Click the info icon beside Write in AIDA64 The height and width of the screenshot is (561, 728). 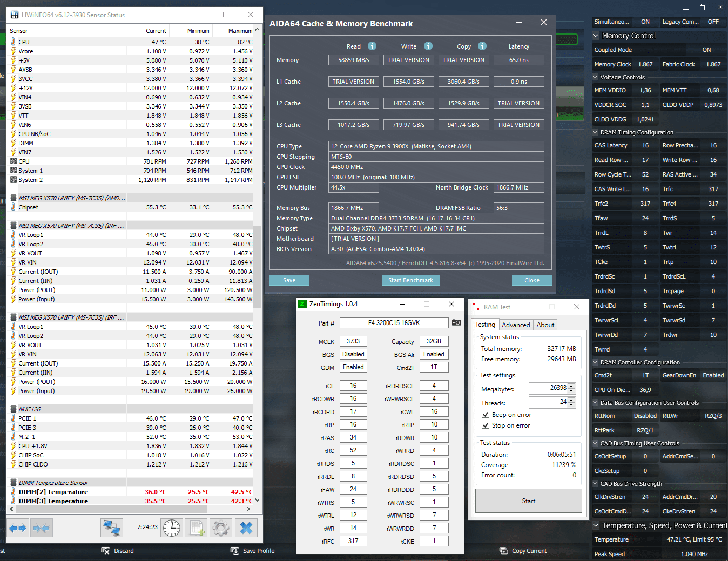point(428,46)
